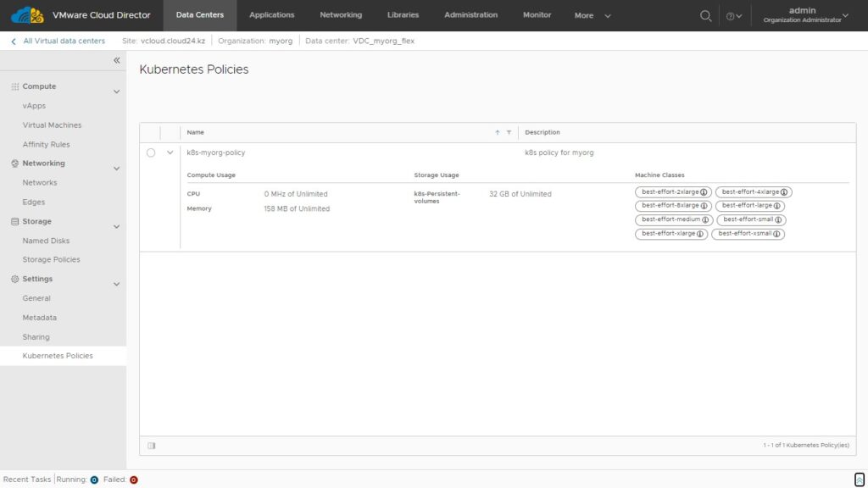The image size is (868, 488).
Task: Click the Running tasks count badge
Action: [x=94, y=480]
